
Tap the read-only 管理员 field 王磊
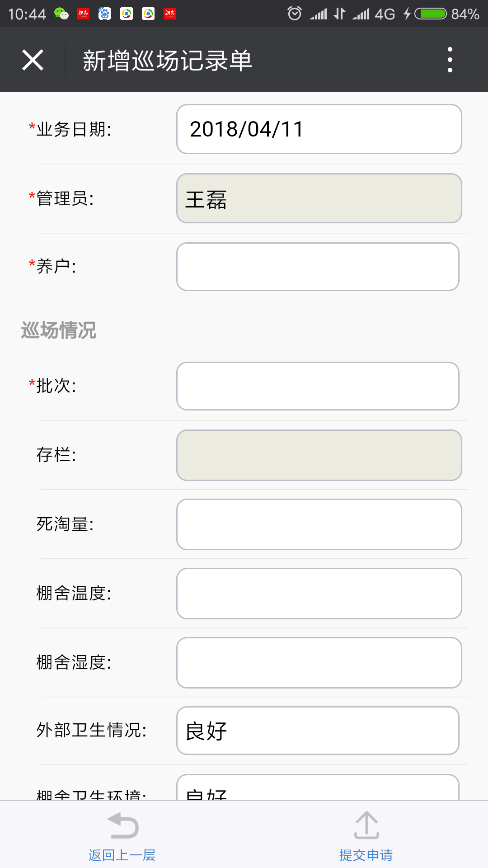[x=319, y=198]
